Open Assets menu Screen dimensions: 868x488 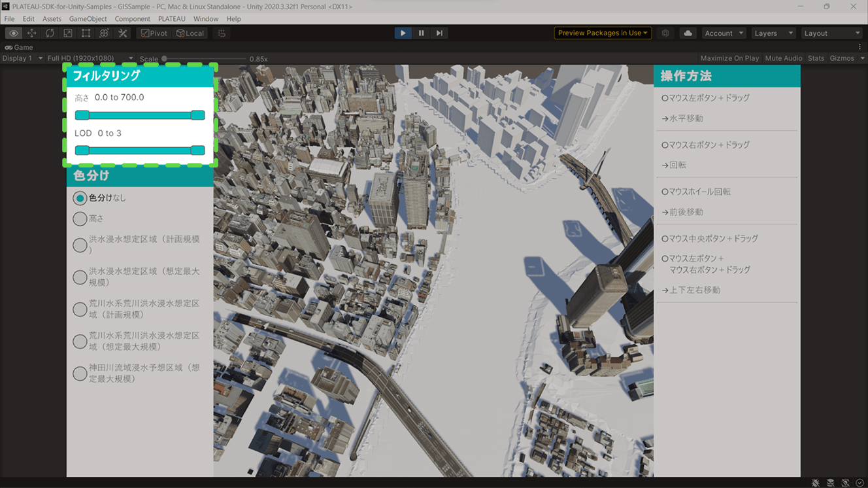(x=52, y=19)
